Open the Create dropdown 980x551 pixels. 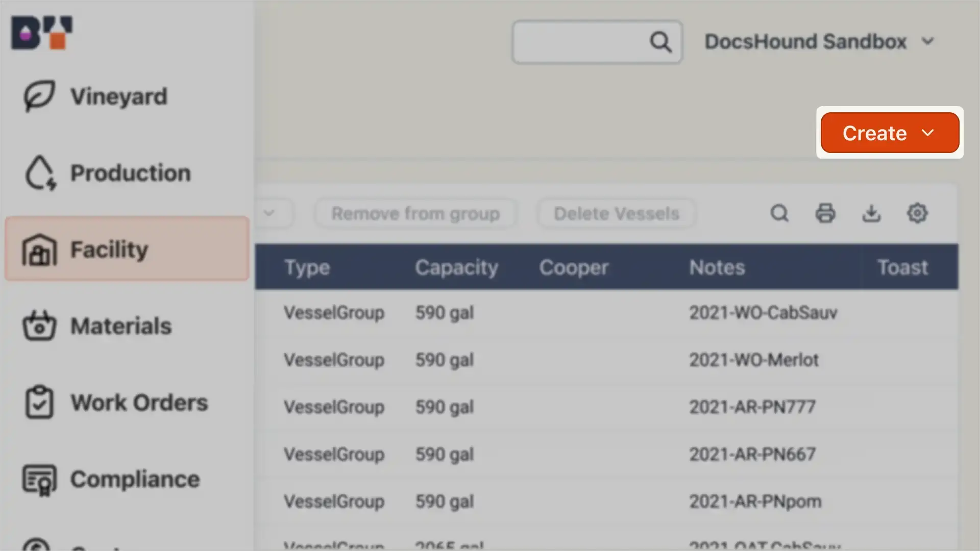[x=890, y=133]
